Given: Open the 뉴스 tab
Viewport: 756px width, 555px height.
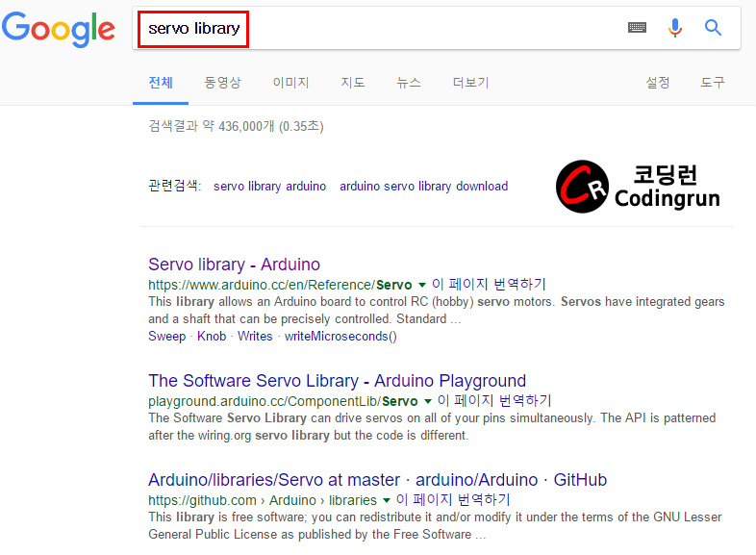Looking at the screenshot, I should coord(409,83).
